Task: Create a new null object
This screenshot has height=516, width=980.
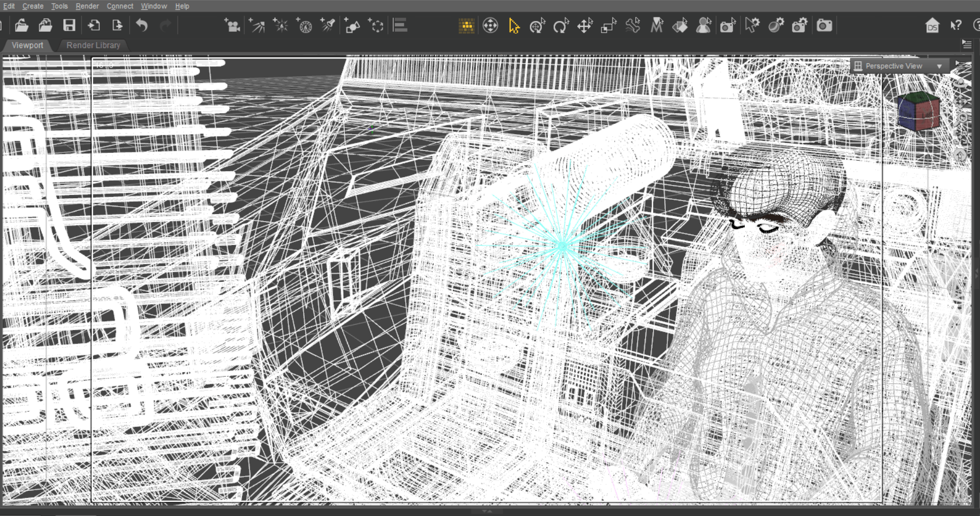Action: click(x=376, y=25)
